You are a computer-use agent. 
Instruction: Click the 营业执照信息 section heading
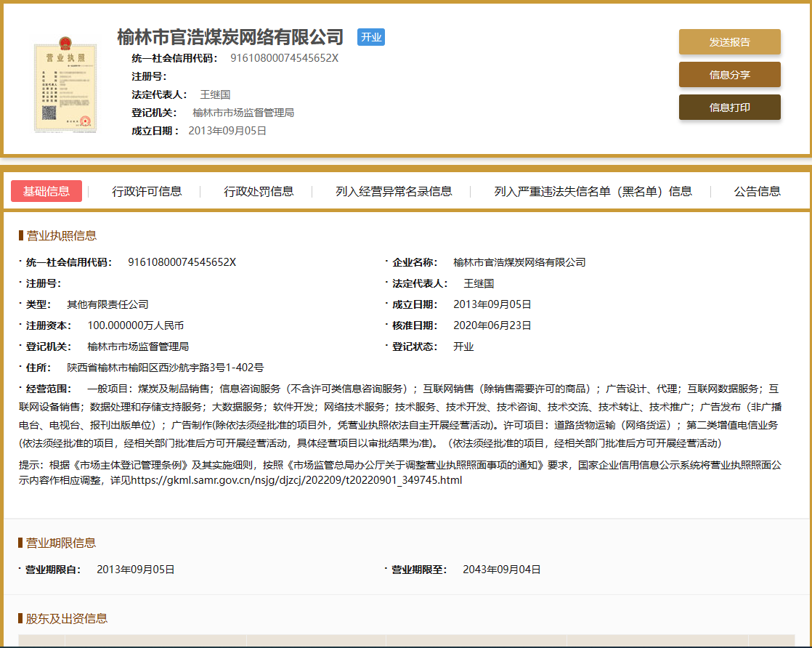pyautogui.click(x=62, y=235)
